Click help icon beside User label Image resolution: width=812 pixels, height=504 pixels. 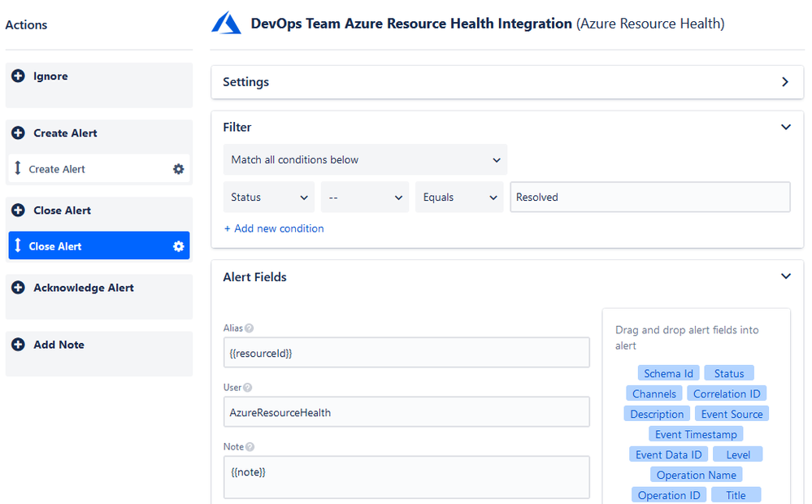tap(248, 388)
